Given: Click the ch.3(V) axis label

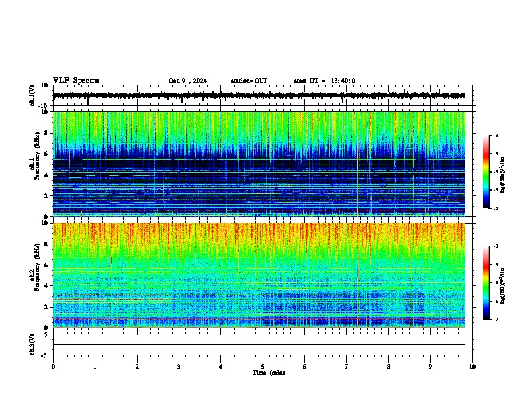Looking at the screenshot, I should 32,345.
